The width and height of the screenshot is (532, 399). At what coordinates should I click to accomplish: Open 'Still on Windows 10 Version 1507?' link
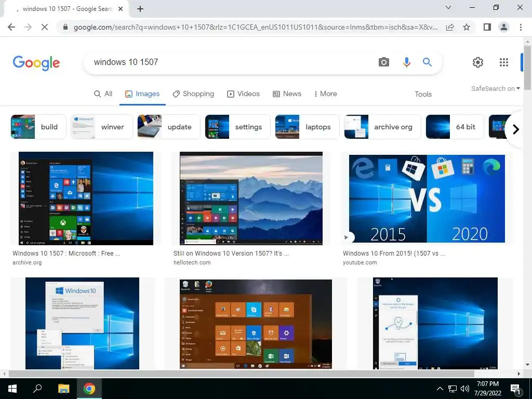click(231, 254)
